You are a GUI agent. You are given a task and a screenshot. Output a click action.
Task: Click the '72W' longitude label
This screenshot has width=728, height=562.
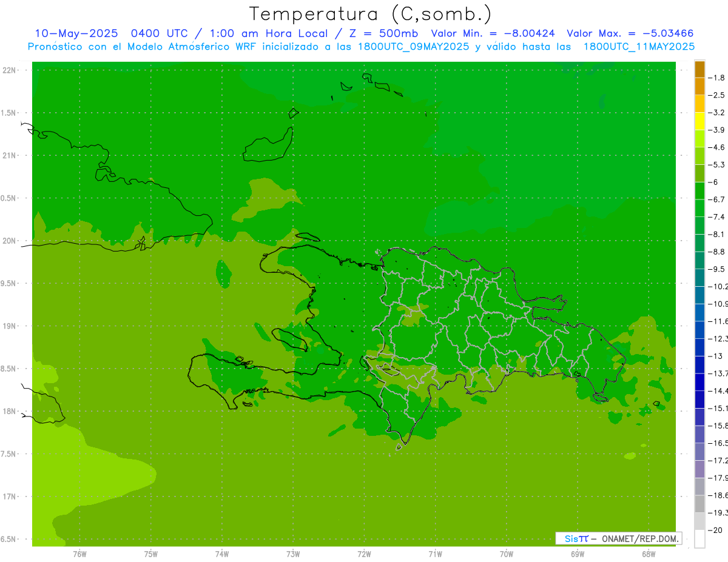[365, 554]
